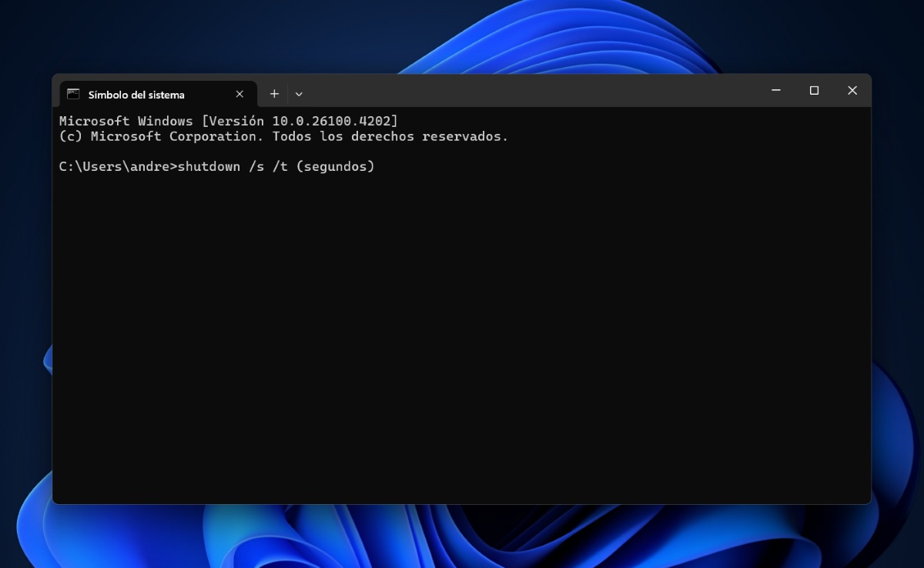
Task: Click the shutdown /s /t command text
Action: [x=276, y=166]
